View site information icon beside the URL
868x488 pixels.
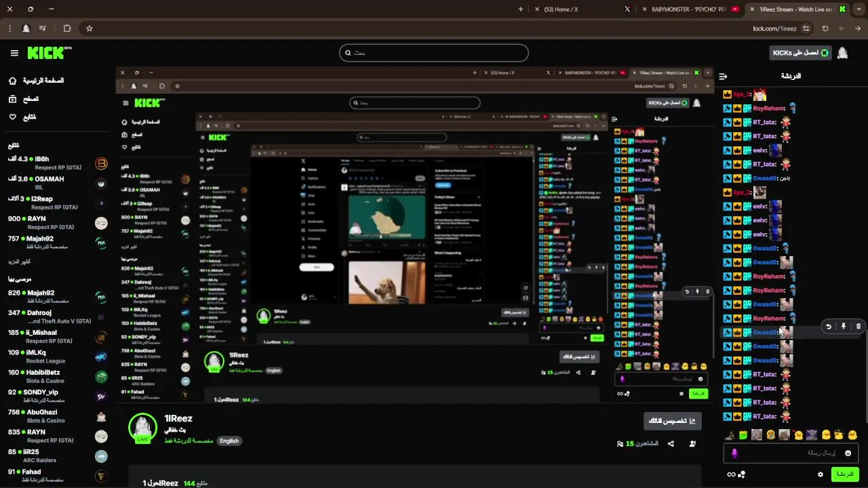pos(806,28)
